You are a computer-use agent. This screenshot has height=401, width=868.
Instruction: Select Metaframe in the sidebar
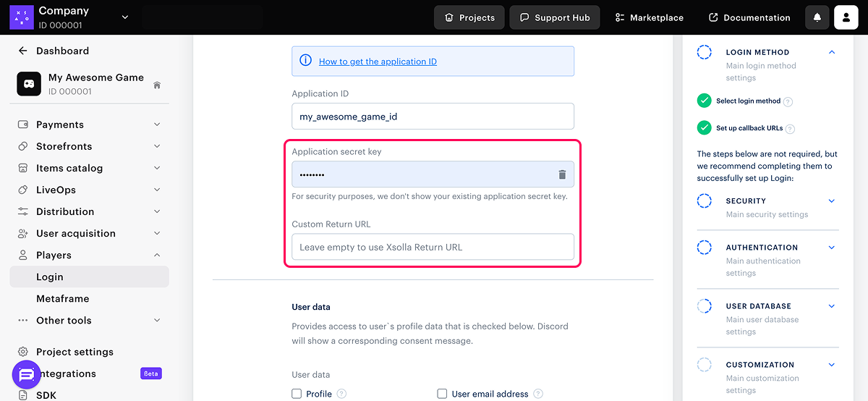click(x=63, y=298)
